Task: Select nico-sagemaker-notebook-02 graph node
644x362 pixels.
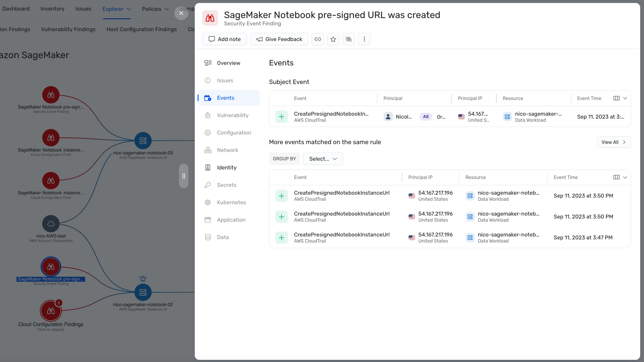Action: click(x=143, y=292)
